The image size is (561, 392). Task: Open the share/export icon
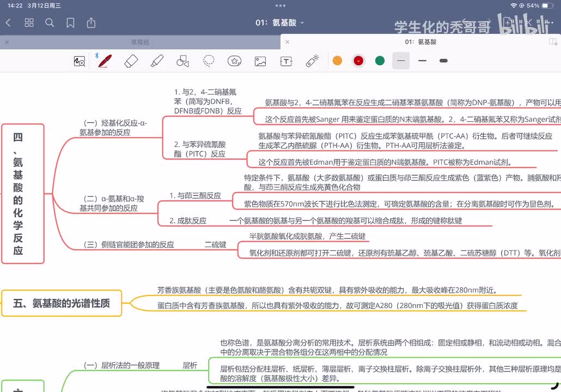point(92,23)
